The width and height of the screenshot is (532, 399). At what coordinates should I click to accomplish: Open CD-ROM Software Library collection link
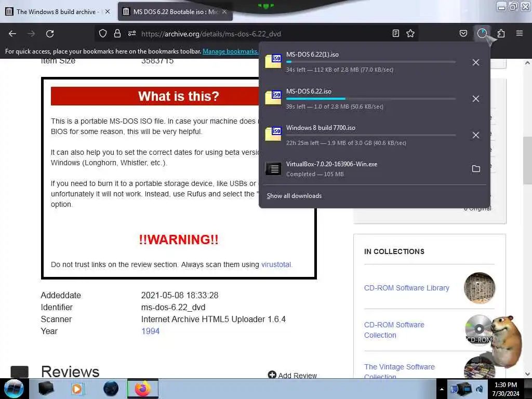[406, 288]
